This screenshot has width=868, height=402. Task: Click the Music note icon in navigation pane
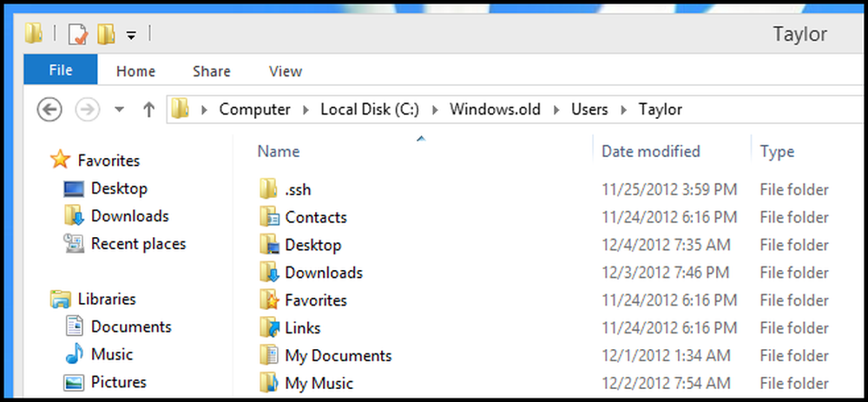(74, 354)
